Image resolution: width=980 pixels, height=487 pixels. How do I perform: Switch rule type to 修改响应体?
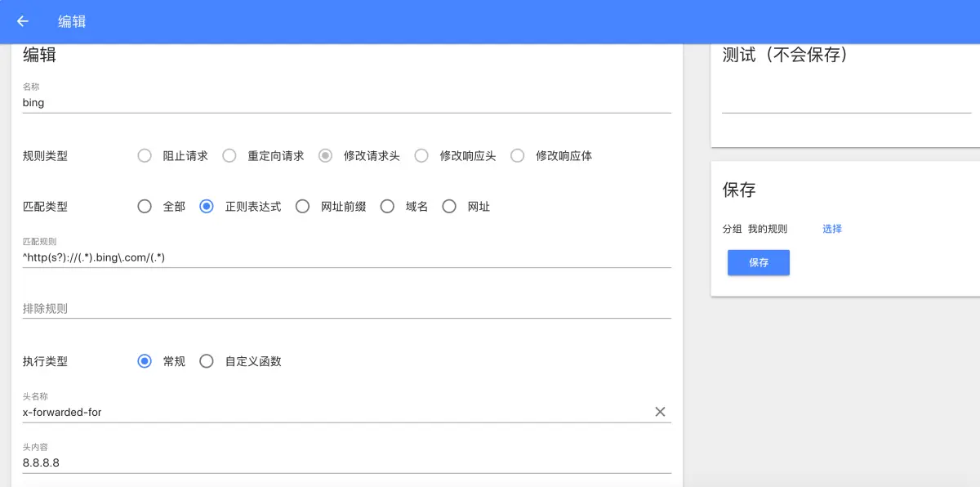pos(517,155)
